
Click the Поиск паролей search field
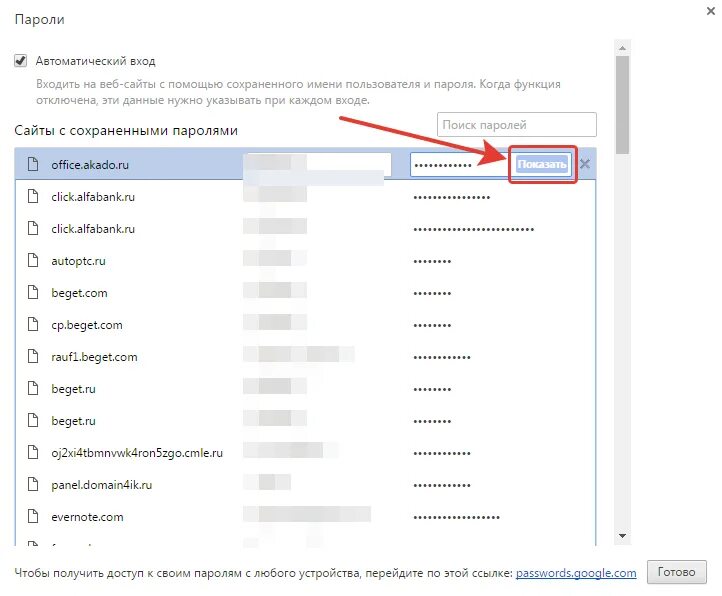tap(517, 124)
